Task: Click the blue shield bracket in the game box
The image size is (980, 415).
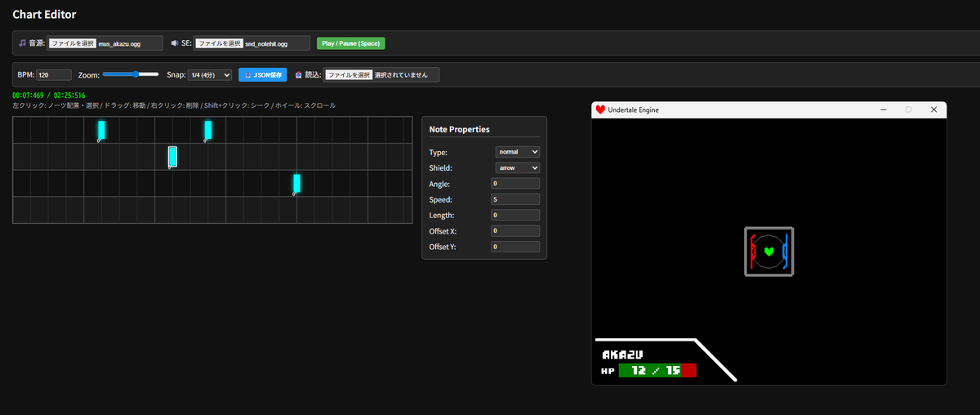Action: 785,252
